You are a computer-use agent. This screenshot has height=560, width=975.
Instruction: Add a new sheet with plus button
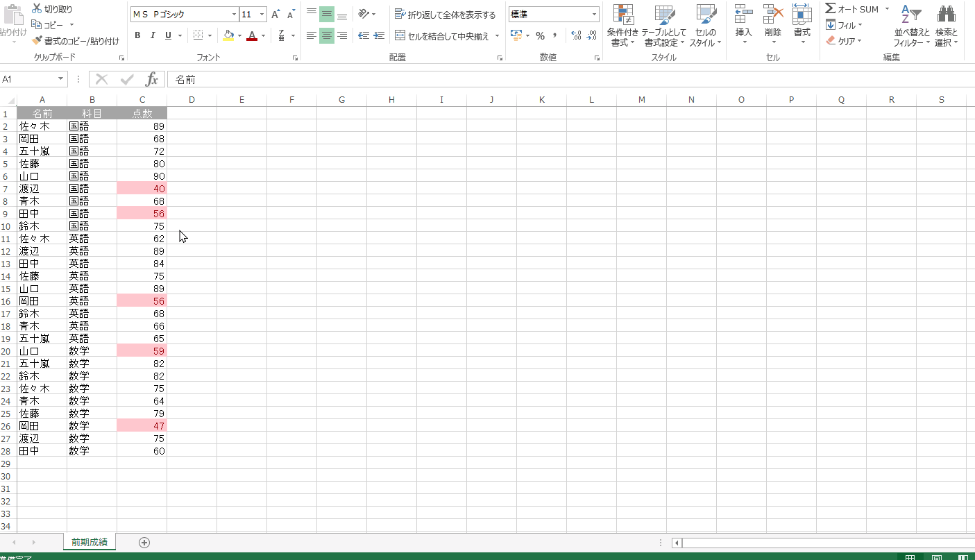[144, 542]
